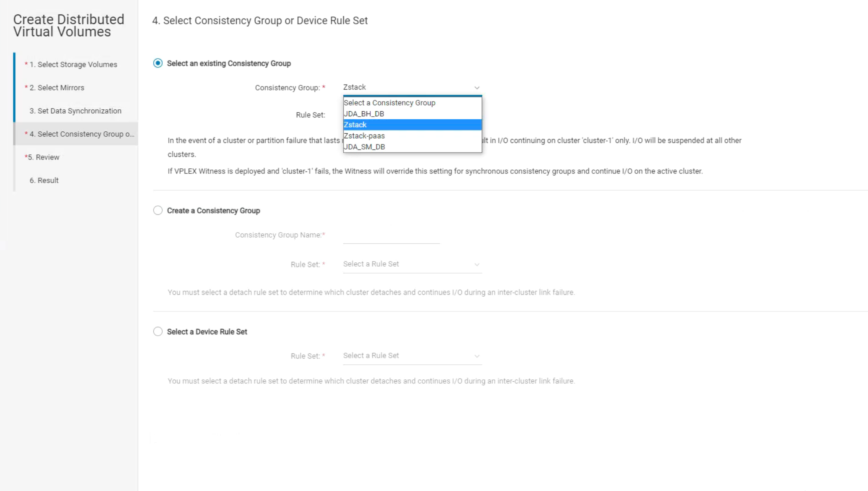
Task: Open Rule Set dropdown under Create Consistency Group
Action: pyautogui.click(x=412, y=264)
